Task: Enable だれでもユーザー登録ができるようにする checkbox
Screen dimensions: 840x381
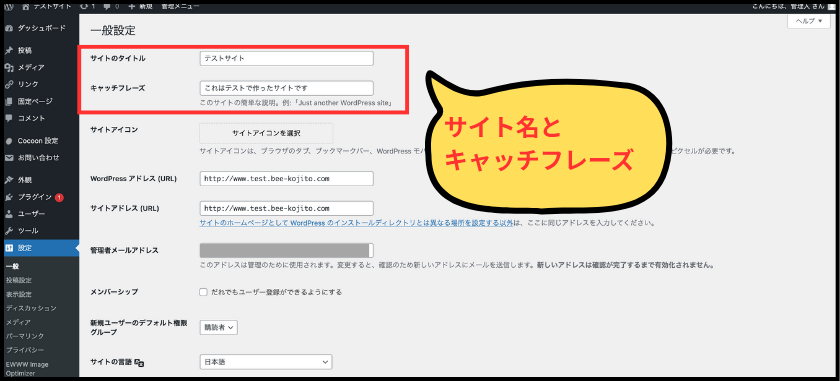Action: (203, 292)
